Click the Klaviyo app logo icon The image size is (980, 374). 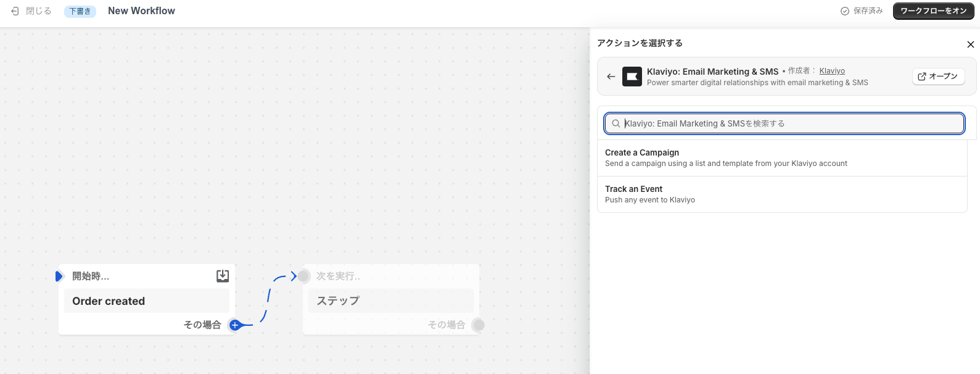(632, 77)
